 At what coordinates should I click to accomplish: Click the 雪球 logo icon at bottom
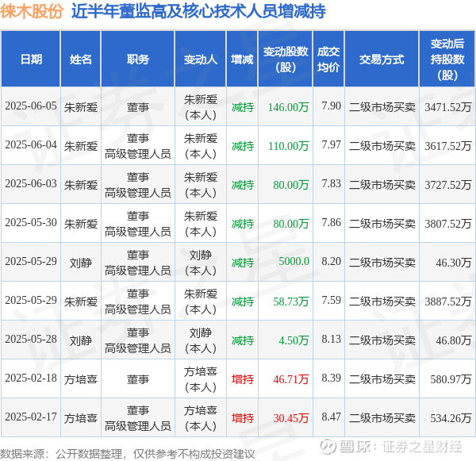pyautogui.click(x=328, y=447)
